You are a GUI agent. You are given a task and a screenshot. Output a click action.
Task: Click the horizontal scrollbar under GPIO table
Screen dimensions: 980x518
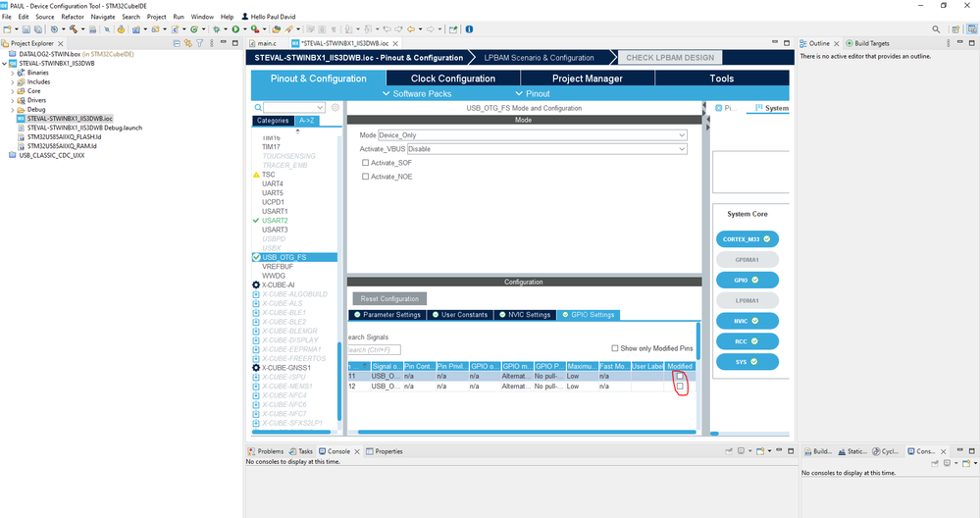click(x=526, y=432)
